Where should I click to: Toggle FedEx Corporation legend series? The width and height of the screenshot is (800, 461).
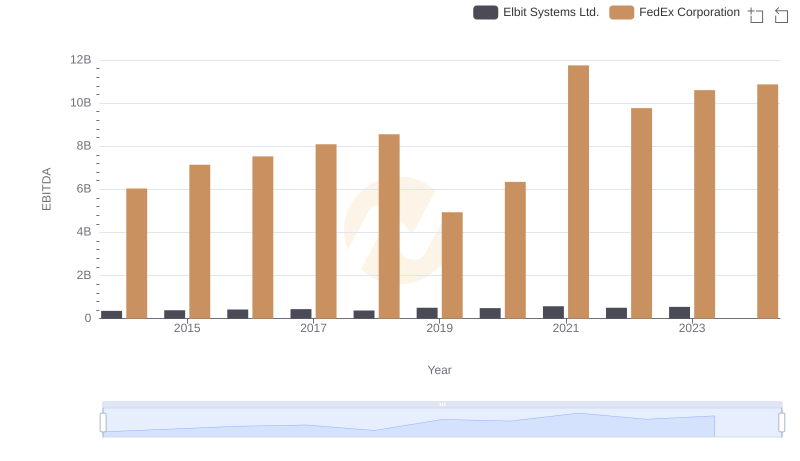point(674,12)
